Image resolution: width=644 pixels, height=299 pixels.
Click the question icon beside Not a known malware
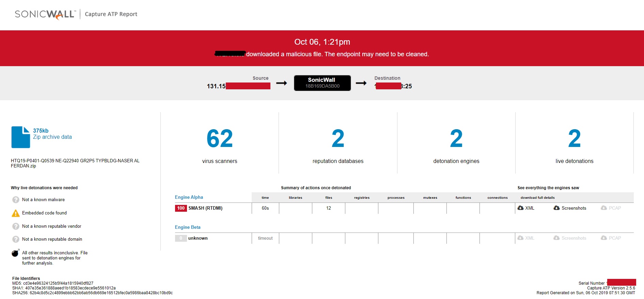tap(16, 200)
